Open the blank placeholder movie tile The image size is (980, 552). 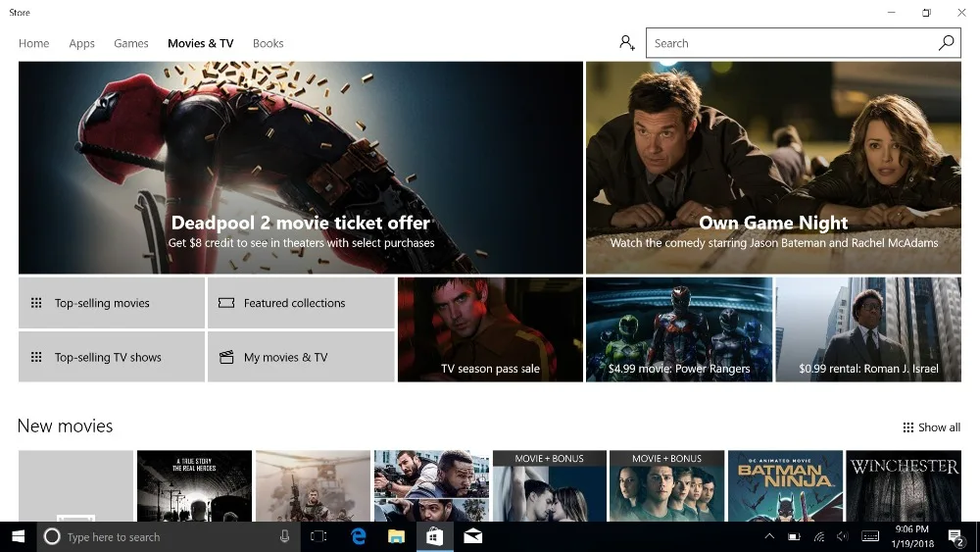[75, 485]
